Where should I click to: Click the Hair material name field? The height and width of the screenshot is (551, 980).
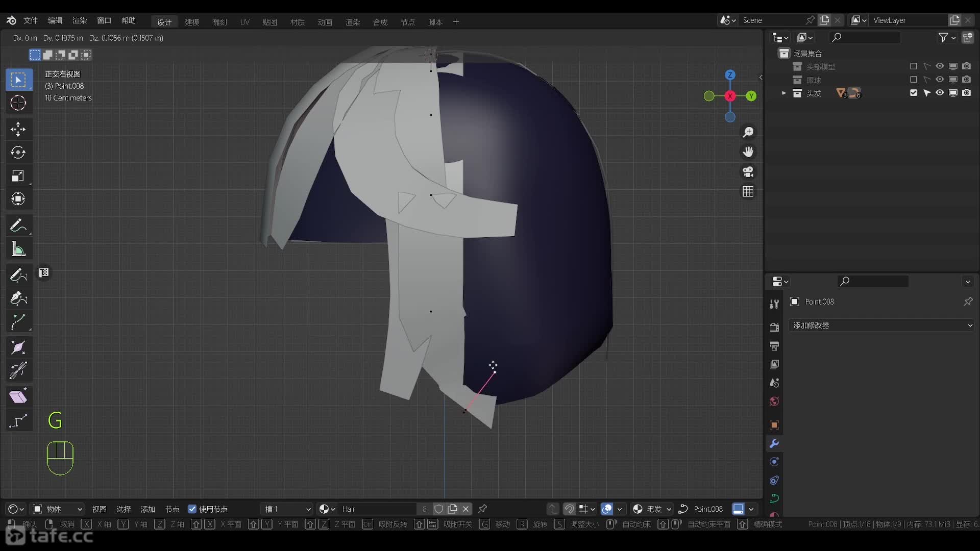[378, 509]
